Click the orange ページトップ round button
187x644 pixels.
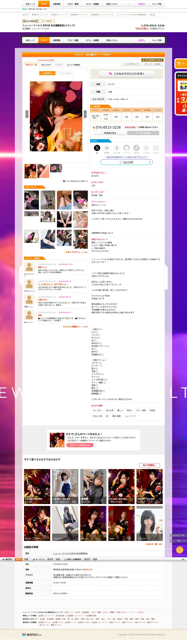pos(180,550)
